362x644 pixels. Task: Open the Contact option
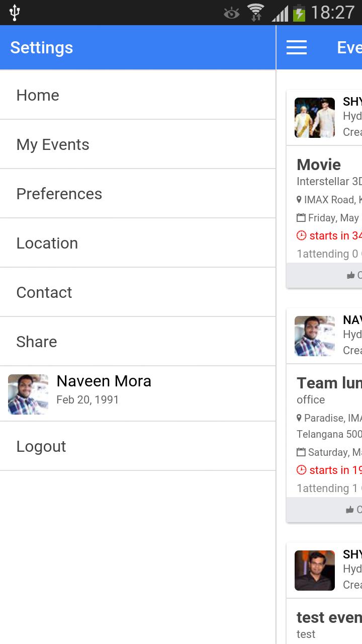[x=138, y=292]
